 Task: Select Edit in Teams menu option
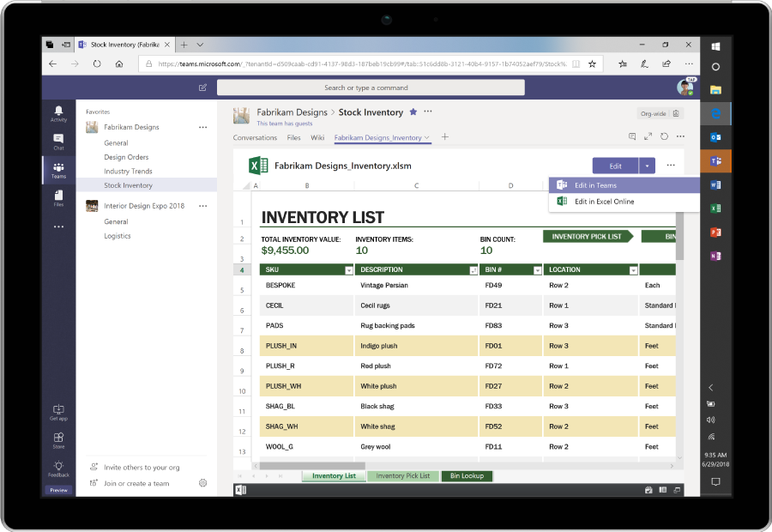[595, 185]
